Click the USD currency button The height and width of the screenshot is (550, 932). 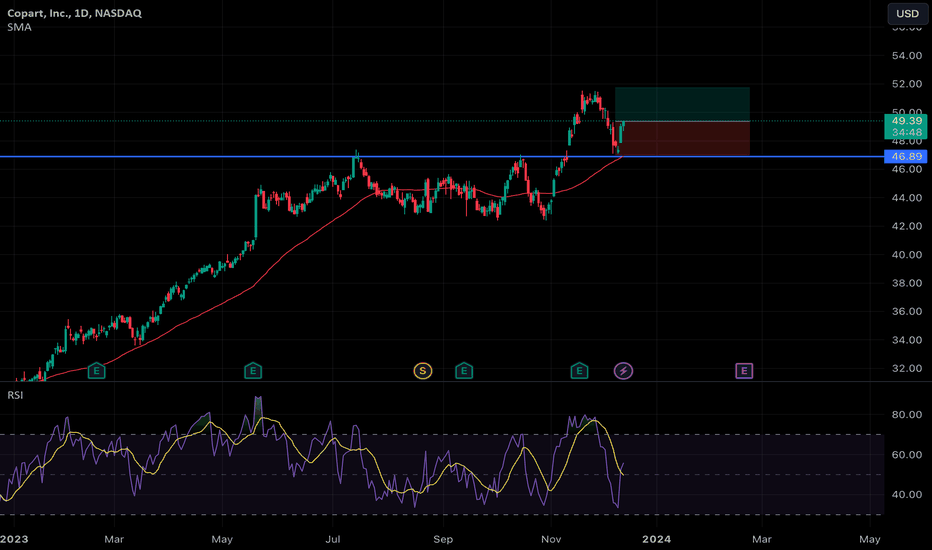point(907,13)
